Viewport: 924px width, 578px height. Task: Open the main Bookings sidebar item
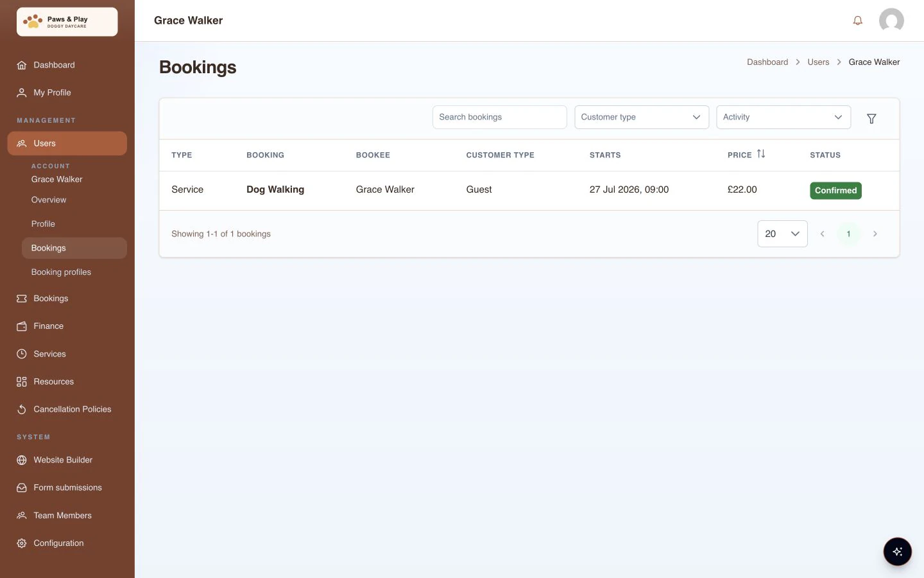[67, 299]
